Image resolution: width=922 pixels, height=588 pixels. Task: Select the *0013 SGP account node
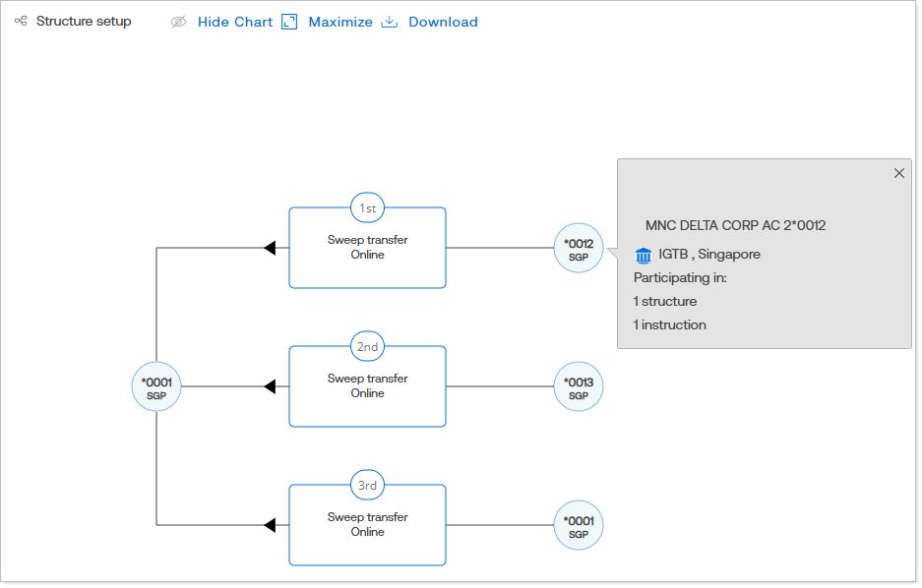[x=578, y=387]
